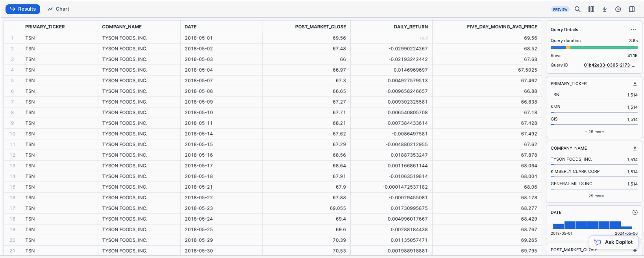
Task: Select row number 10
Action: pyautogui.click(x=13, y=134)
